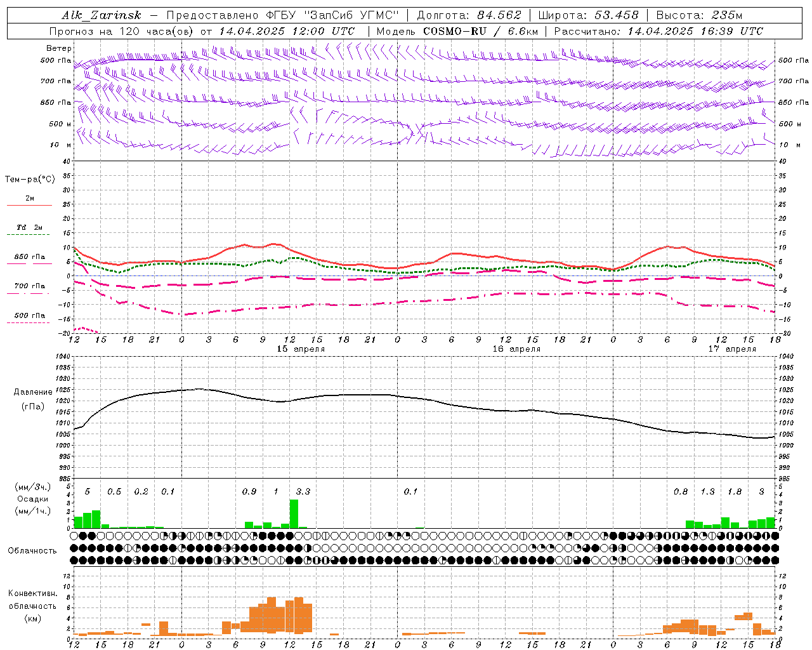Click the 3-hour precipitation value 1.8

tap(735, 491)
